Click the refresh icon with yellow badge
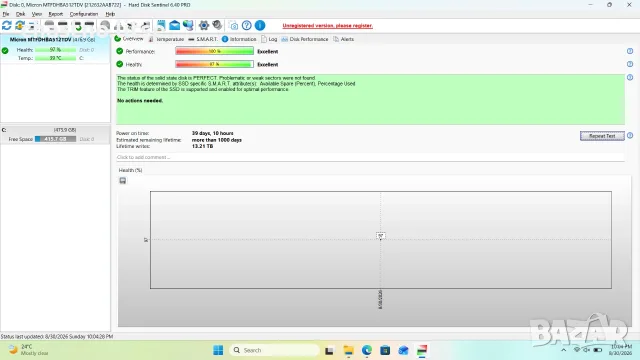 click(20, 25)
